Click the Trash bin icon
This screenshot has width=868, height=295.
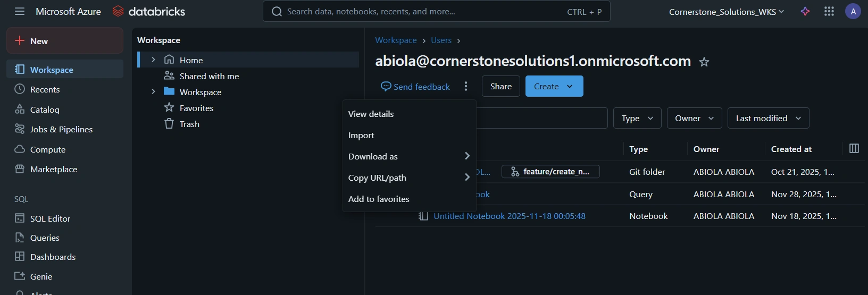pos(169,123)
